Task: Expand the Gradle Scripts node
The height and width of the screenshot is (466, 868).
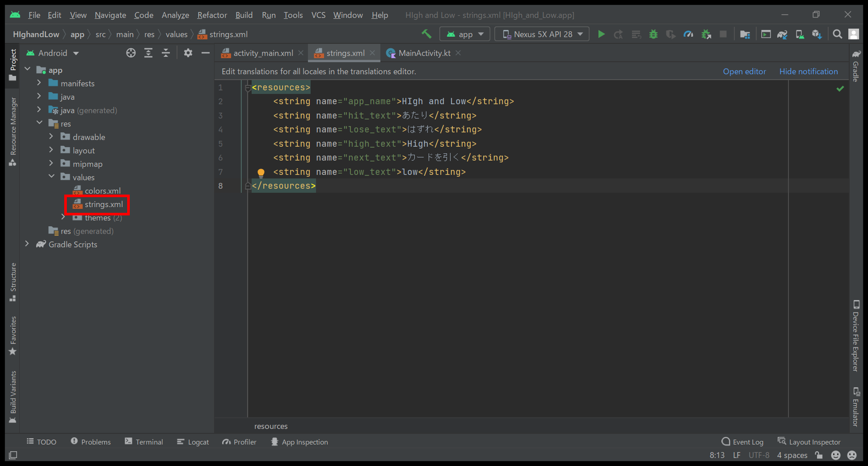Action: pyautogui.click(x=27, y=244)
